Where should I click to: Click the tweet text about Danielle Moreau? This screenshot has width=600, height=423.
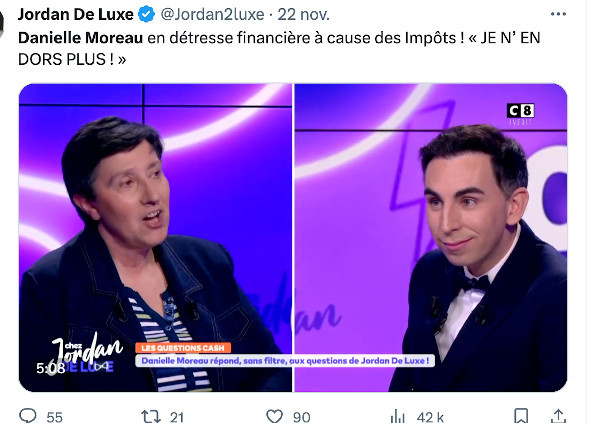(279, 49)
